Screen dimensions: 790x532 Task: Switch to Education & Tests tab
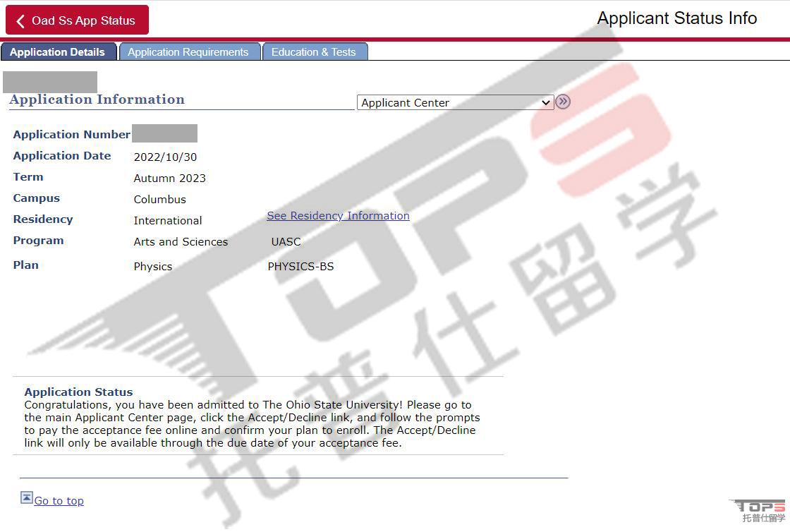[315, 52]
